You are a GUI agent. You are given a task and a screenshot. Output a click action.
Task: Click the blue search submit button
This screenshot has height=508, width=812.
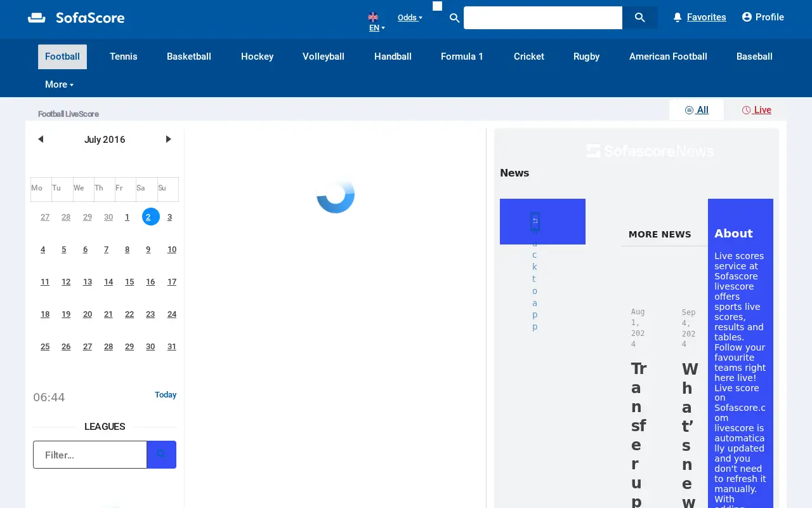tap(639, 18)
